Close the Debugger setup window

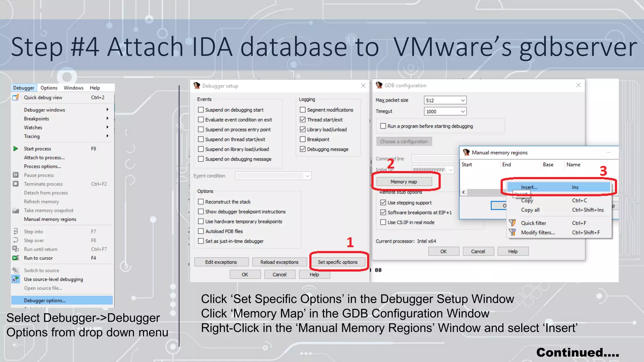[x=363, y=85]
